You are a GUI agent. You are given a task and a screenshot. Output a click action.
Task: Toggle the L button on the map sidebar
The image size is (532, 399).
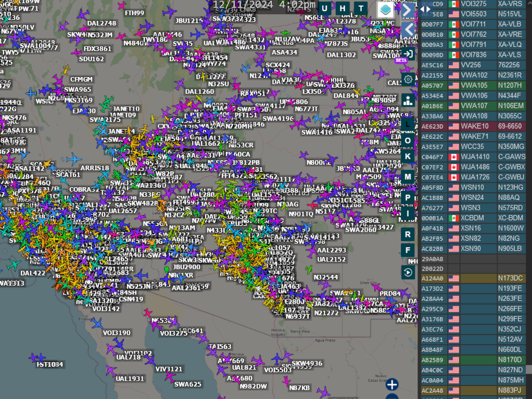pyautogui.click(x=408, y=124)
